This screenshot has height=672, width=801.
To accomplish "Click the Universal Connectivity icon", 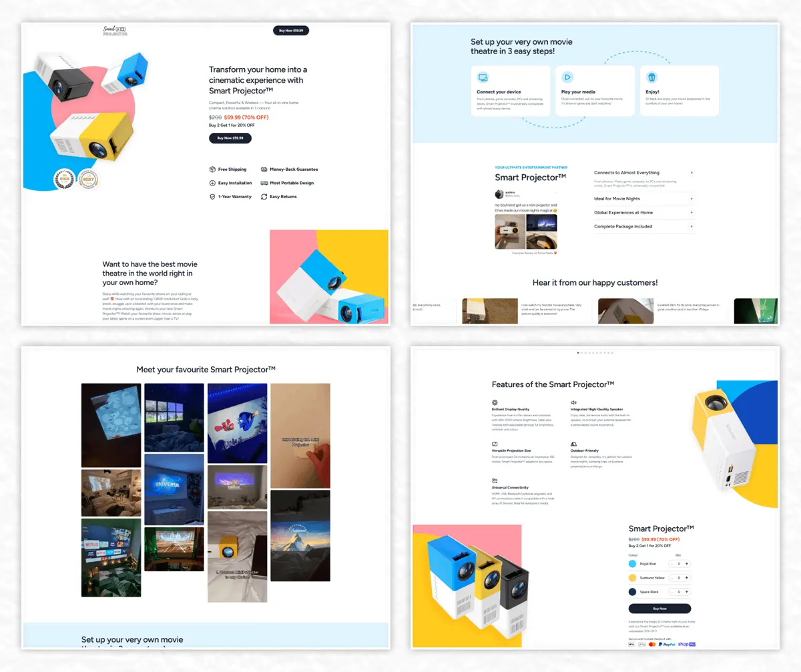I will point(495,480).
